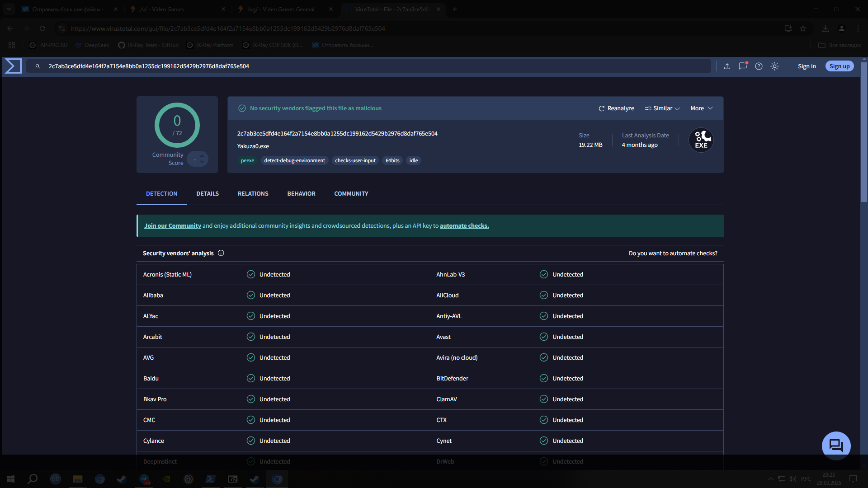Image resolution: width=868 pixels, height=488 pixels.
Task: Click the peexe tag
Action: click(247, 161)
